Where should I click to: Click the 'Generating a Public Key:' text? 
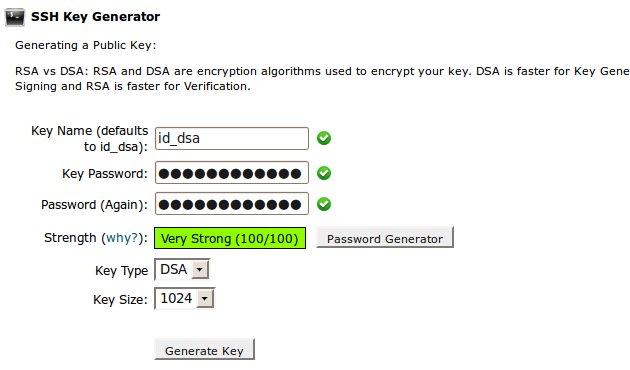point(86,45)
